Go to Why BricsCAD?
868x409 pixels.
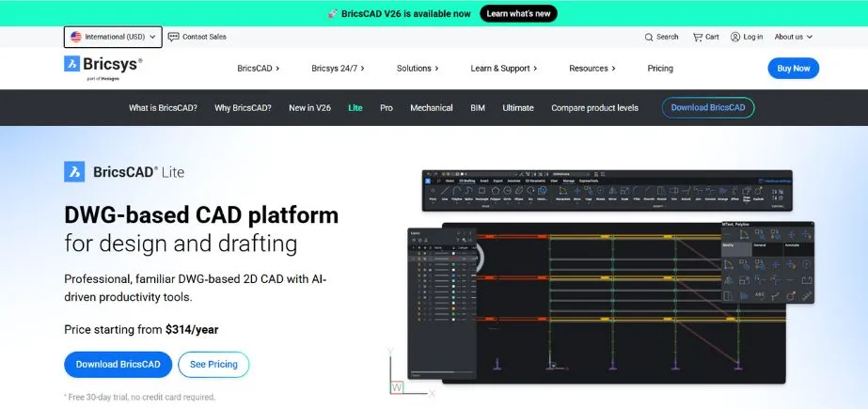tap(243, 108)
